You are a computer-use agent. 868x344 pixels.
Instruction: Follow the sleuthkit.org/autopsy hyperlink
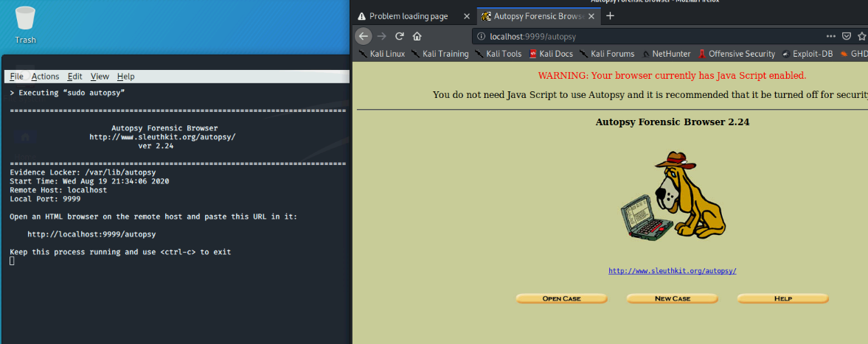pyautogui.click(x=672, y=271)
